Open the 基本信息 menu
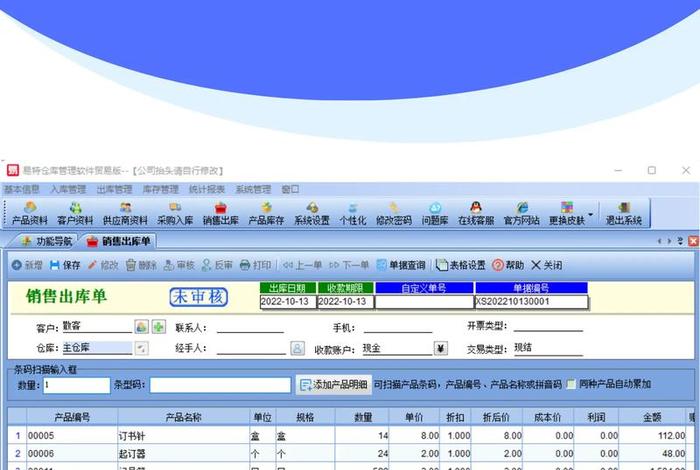Screen dimensions: 700x470 click(x=21, y=189)
